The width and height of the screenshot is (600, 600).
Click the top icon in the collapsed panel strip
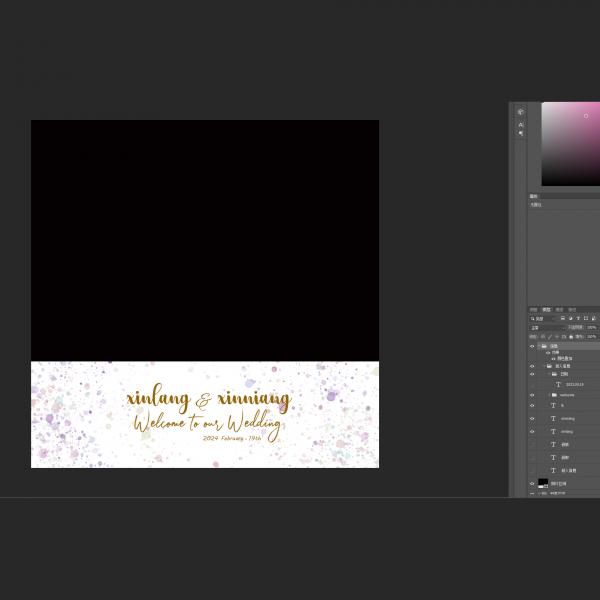click(520, 112)
